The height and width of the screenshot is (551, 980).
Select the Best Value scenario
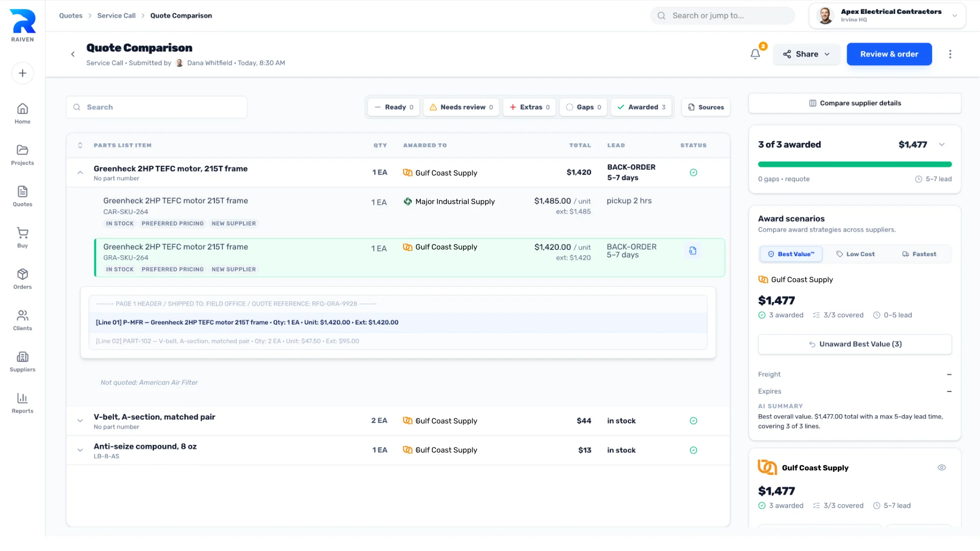[x=791, y=254]
